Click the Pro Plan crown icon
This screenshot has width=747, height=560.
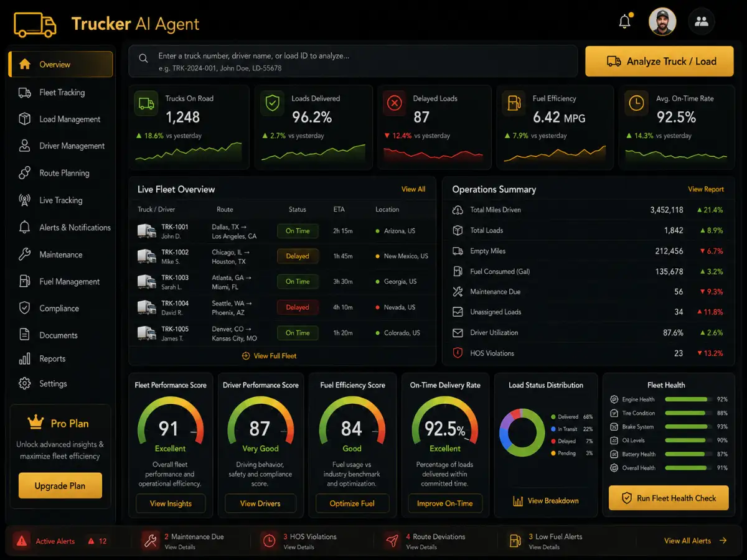[x=35, y=422]
